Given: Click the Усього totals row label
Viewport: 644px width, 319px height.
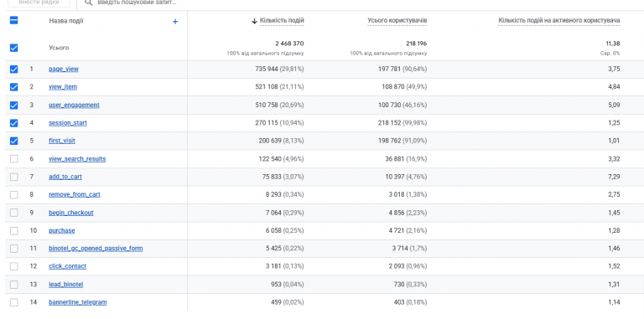Looking at the screenshot, I should tap(59, 48).
